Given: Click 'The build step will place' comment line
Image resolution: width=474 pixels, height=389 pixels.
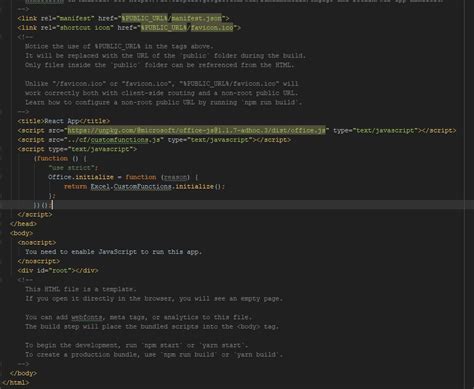Looking at the screenshot, I should click(152, 326).
